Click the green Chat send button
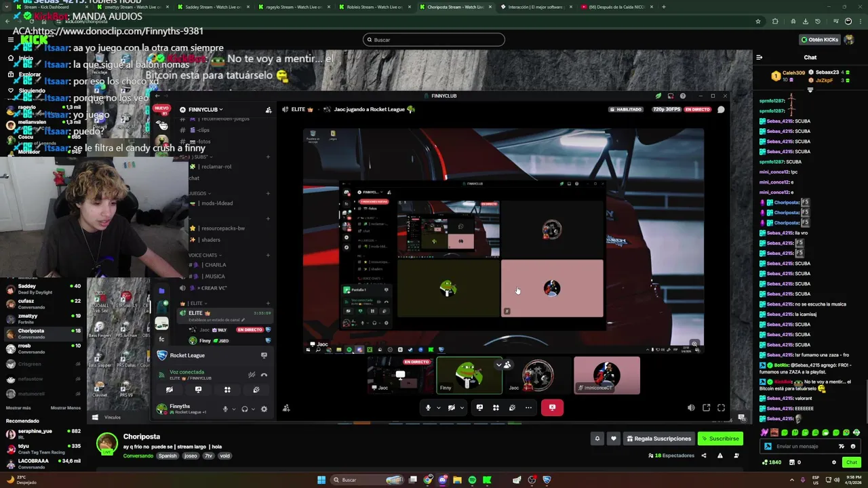 tap(851, 462)
